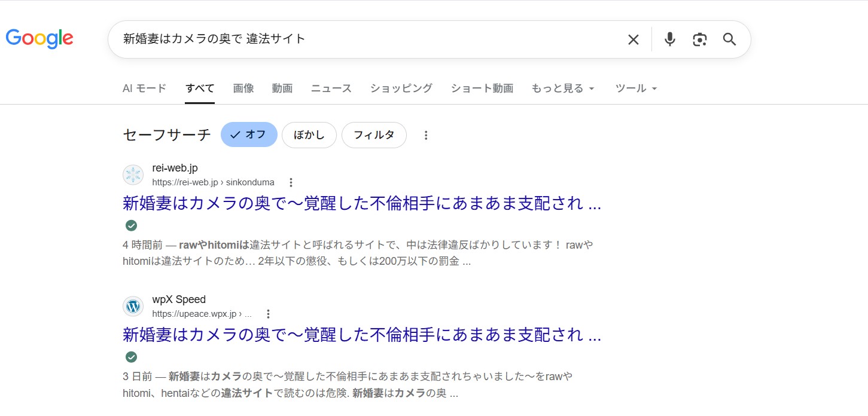Click the snippet text starting with "3 日前"

(348, 385)
